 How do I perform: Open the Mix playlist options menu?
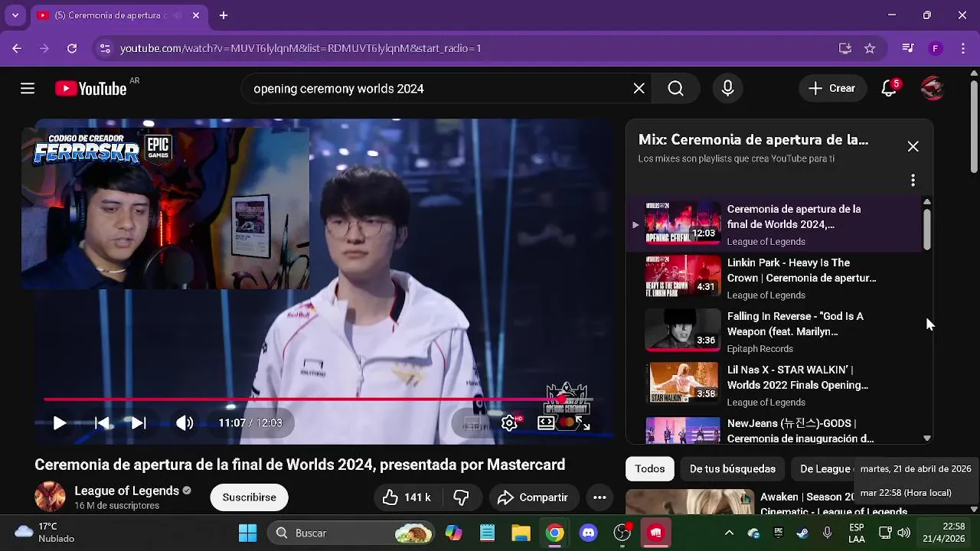tap(913, 181)
